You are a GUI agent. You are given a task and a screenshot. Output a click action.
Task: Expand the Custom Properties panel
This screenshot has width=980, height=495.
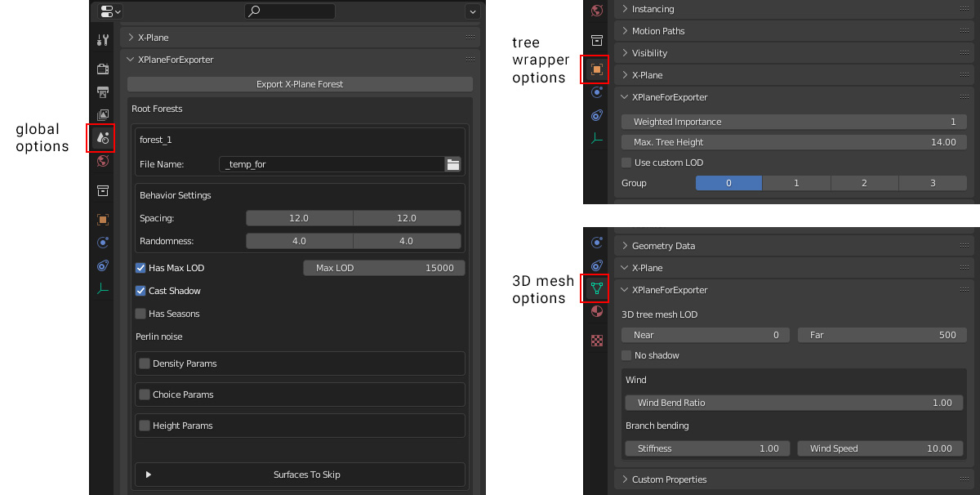pyautogui.click(x=625, y=479)
